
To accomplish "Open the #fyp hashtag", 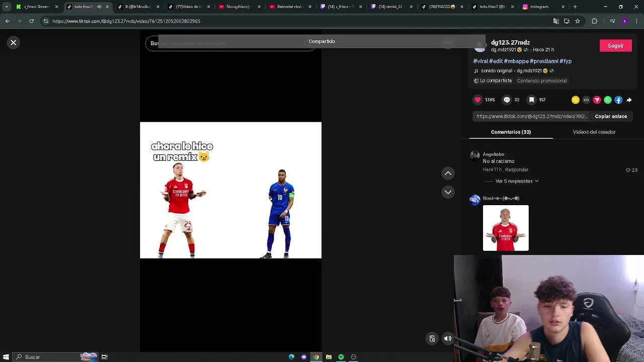I will click(566, 61).
